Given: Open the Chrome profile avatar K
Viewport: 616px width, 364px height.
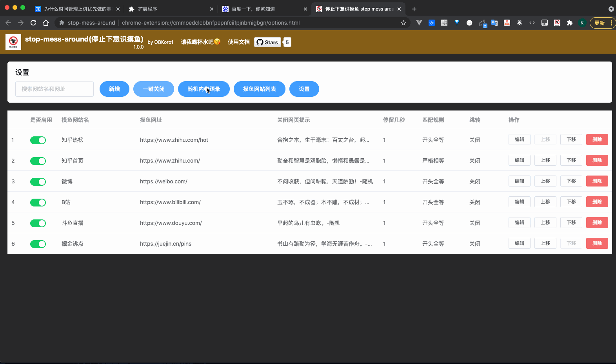Looking at the screenshot, I should pos(582,23).
